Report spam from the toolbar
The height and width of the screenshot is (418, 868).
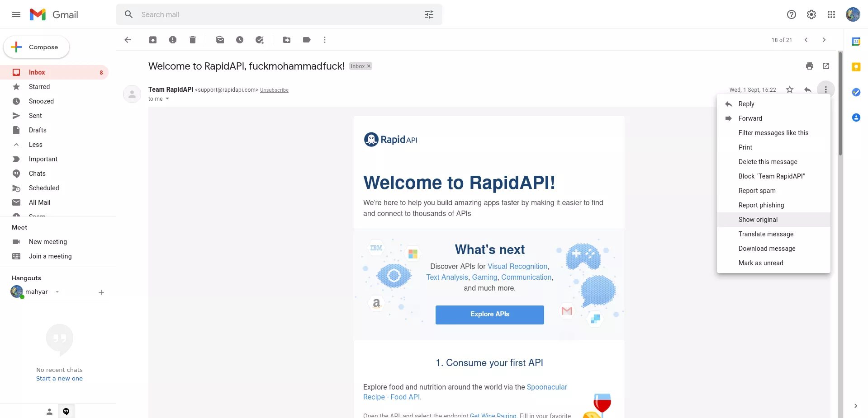(173, 40)
